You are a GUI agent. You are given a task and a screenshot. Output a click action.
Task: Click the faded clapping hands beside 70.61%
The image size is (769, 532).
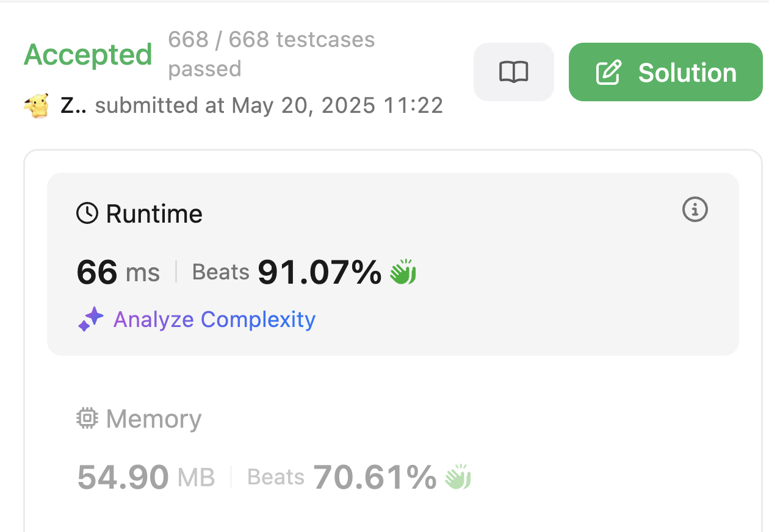[458, 477]
